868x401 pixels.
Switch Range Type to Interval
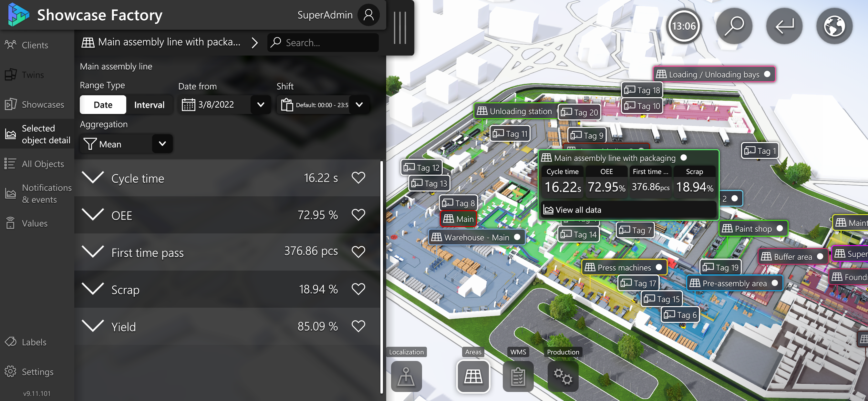149,105
